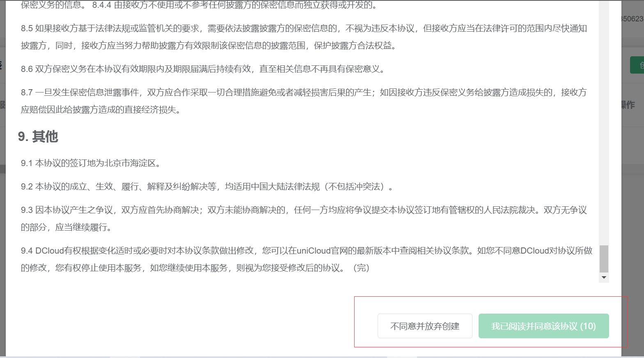Click clause 8.5 first line text
Image resolution: width=644 pixels, height=358 pixels.
tap(304, 28)
